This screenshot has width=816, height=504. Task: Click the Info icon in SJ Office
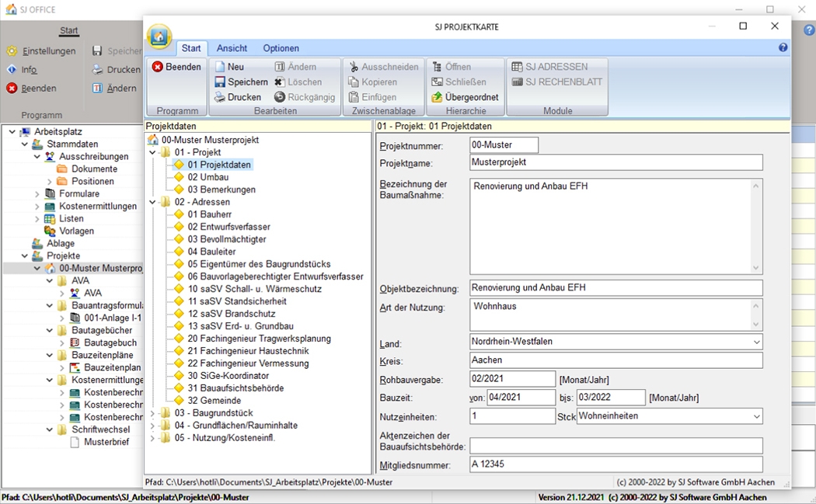pyautogui.click(x=12, y=70)
